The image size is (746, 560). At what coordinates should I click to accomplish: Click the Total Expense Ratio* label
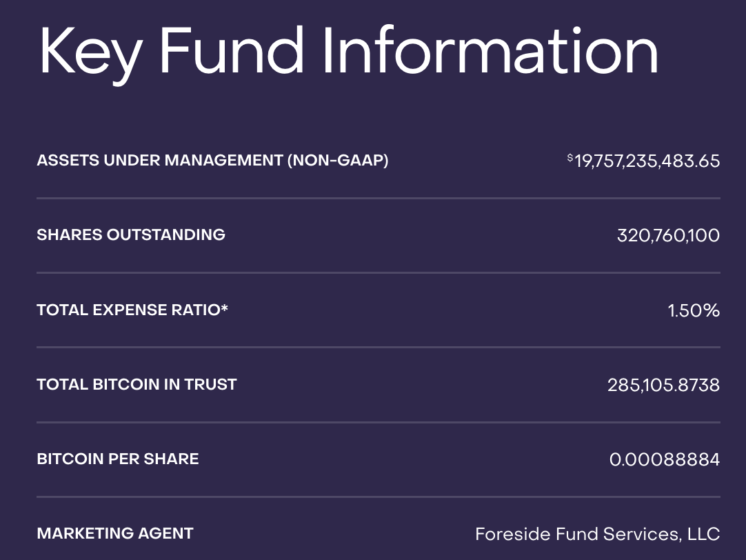point(132,310)
